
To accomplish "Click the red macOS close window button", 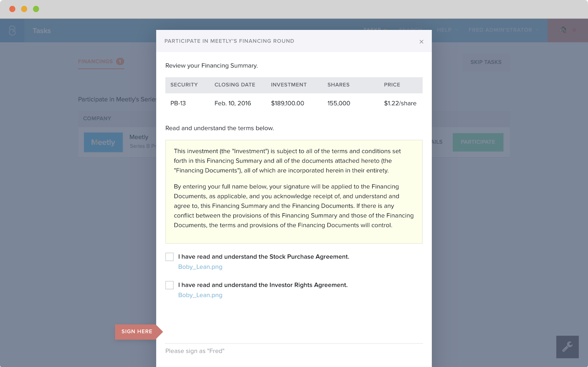I will tap(12, 9).
